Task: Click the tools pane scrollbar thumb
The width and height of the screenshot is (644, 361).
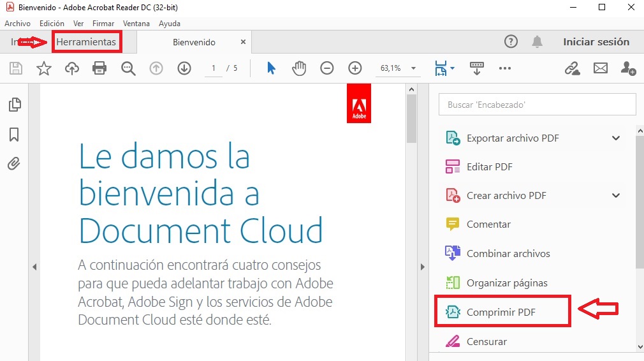Action: [640, 202]
